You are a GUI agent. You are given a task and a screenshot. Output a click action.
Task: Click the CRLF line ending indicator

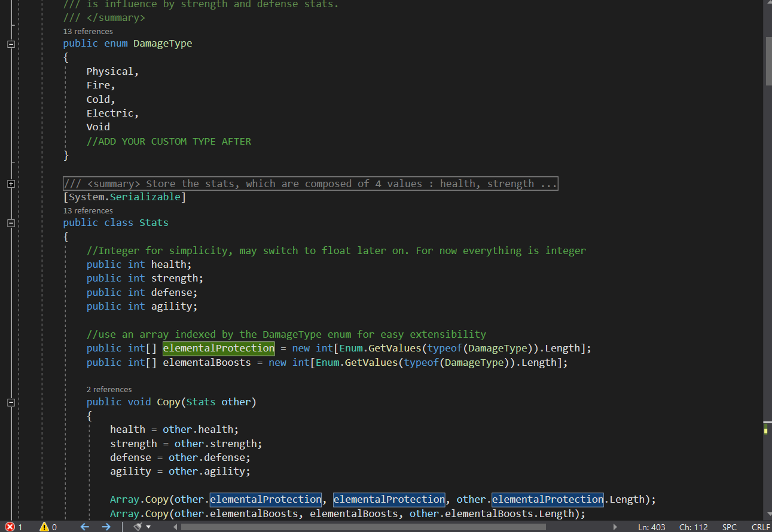(761, 527)
